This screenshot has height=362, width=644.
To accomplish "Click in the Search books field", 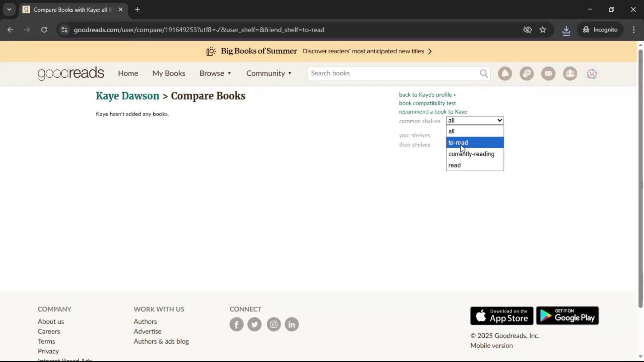I will point(392,73).
